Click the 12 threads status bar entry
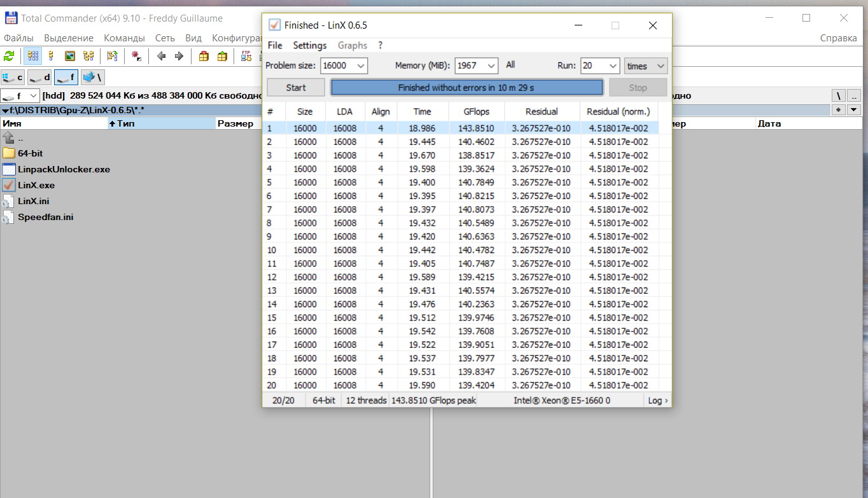Screen dimensions: 868x498 point(366,401)
